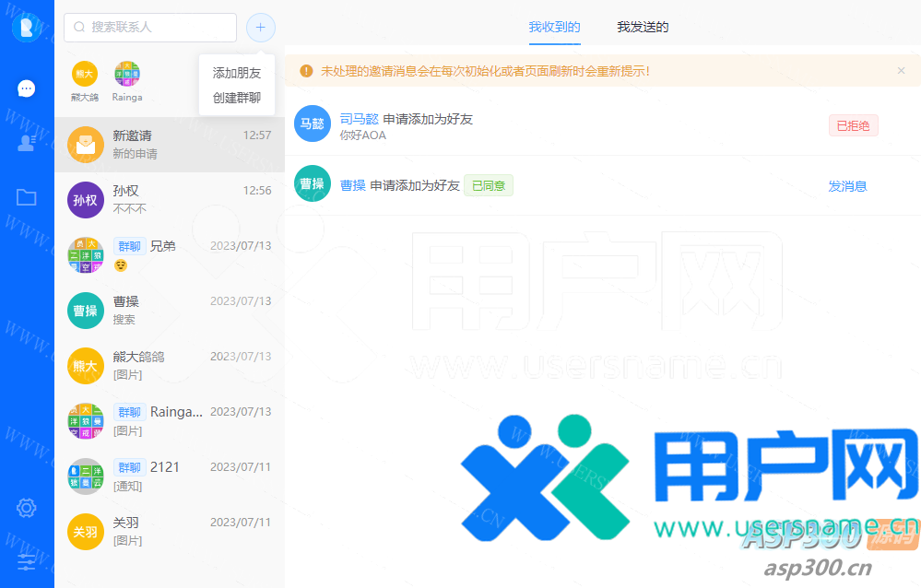Open the settings gear icon
This screenshot has height=588, width=921.
pyautogui.click(x=27, y=508)
